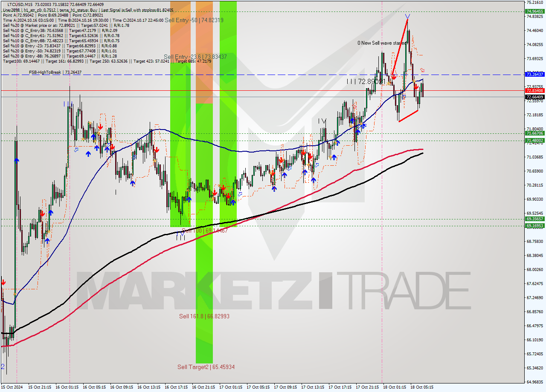Click the '17 Oct 17:15' time axis label

coord(340,387)
